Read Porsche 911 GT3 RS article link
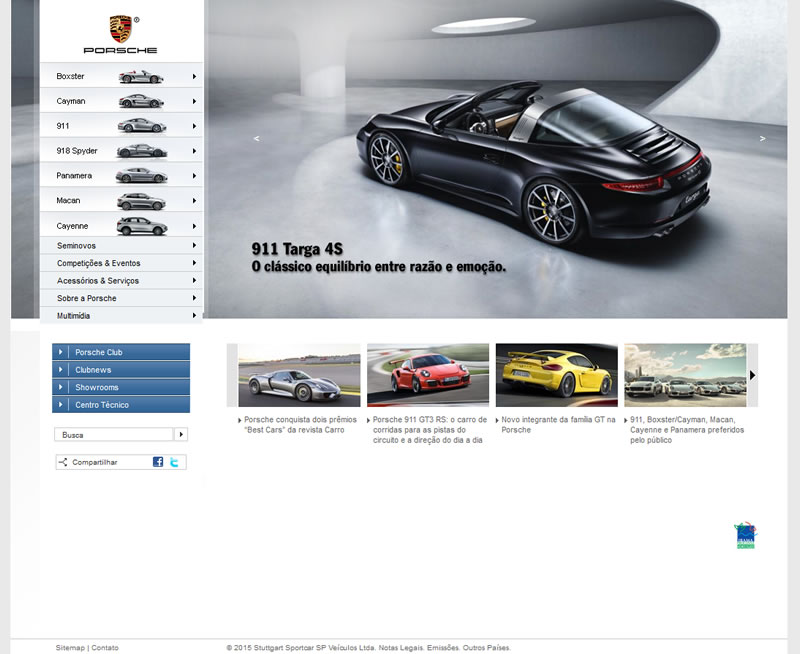This screenshot has height=654, width=800. tap(430, 430)
